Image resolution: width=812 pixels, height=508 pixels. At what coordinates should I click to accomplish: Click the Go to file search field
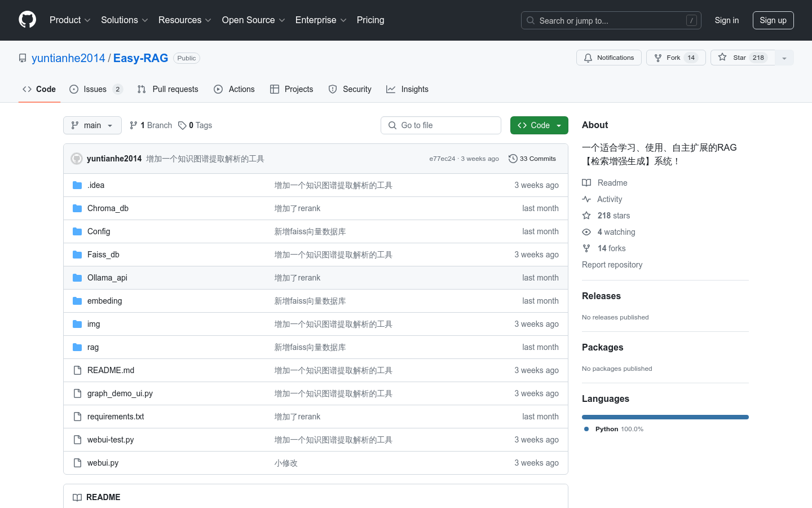pos(441,125)
